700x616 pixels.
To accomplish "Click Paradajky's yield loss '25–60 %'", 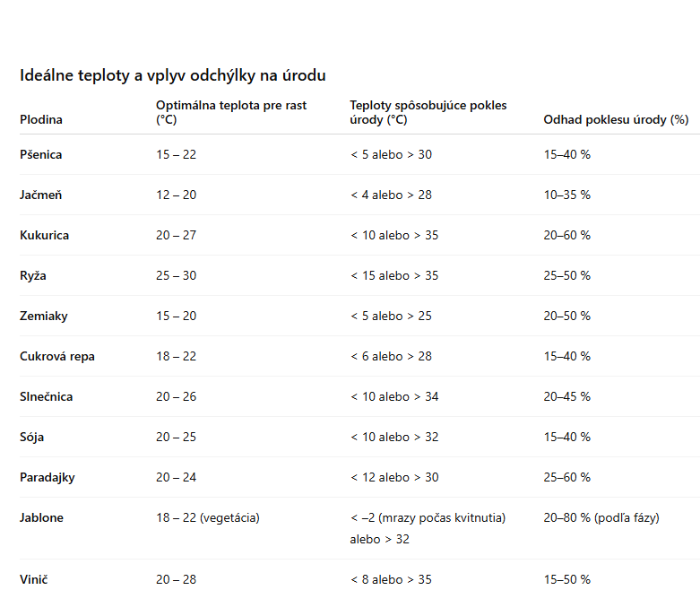I will tap(566, 477).
